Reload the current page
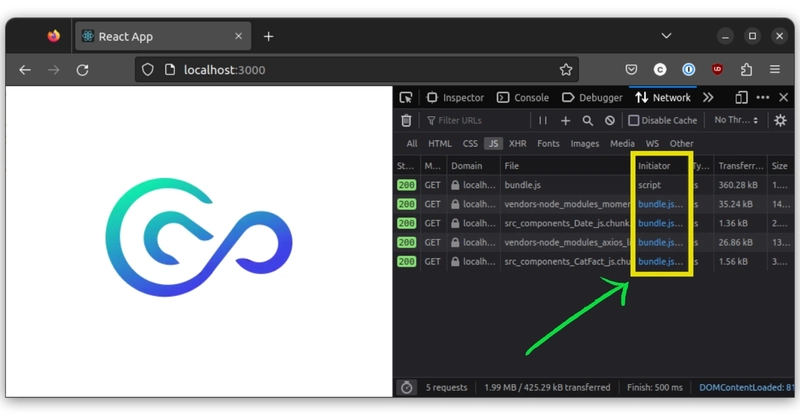 [83, 70]
